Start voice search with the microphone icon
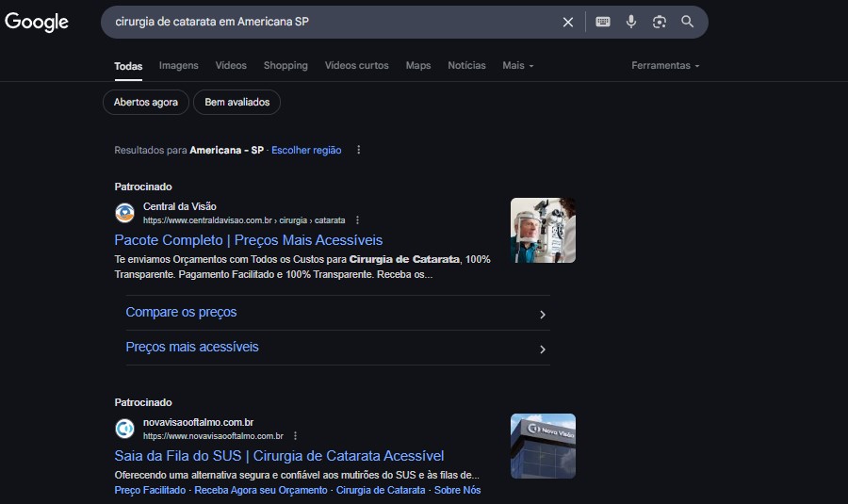This screenshot has width=848, height=504. click(631, 22)
